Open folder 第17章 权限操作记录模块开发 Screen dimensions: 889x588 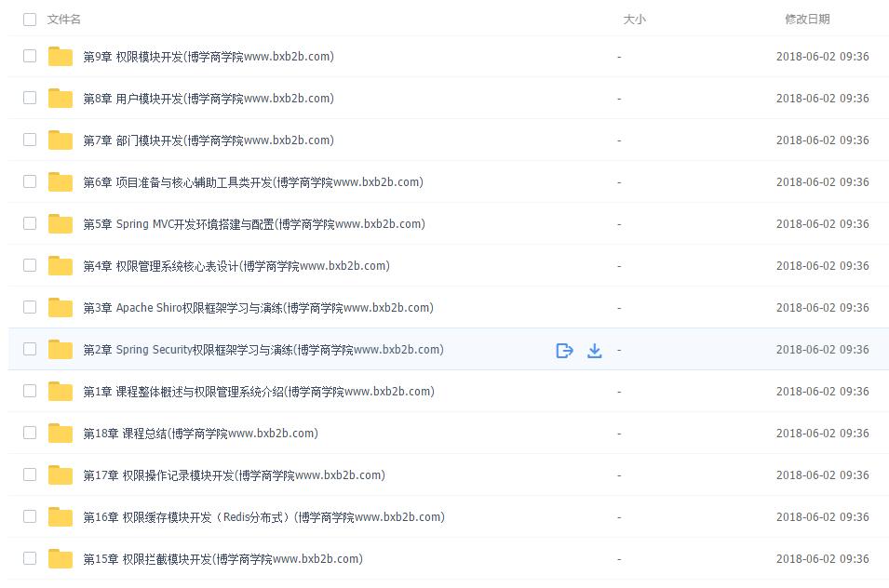235,475
